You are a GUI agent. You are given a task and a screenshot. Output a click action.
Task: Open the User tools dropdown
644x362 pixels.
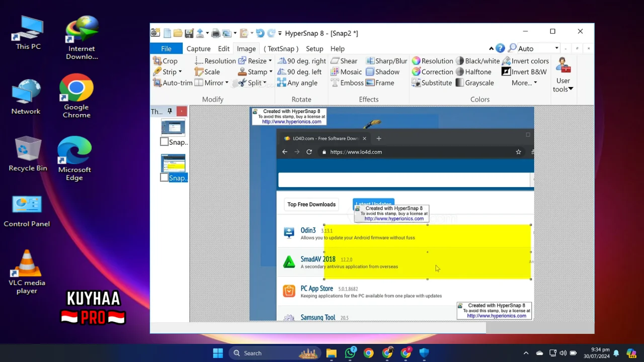[562, 75]
